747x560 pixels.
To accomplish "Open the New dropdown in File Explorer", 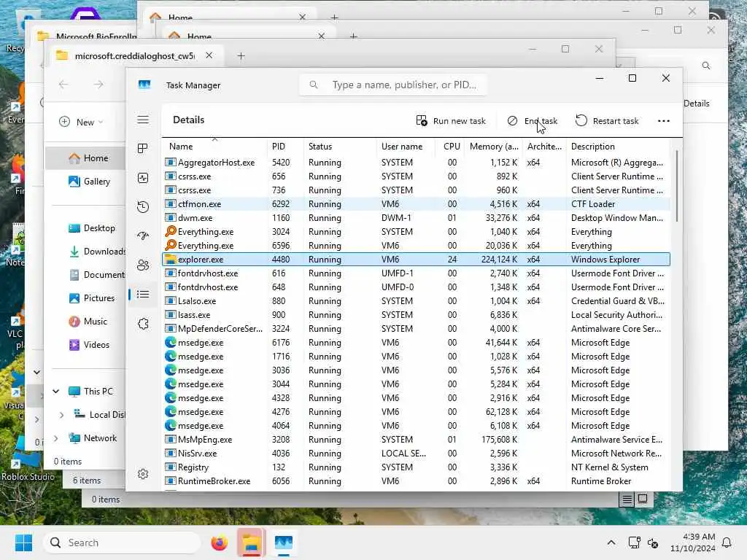I will coord(81,122).
